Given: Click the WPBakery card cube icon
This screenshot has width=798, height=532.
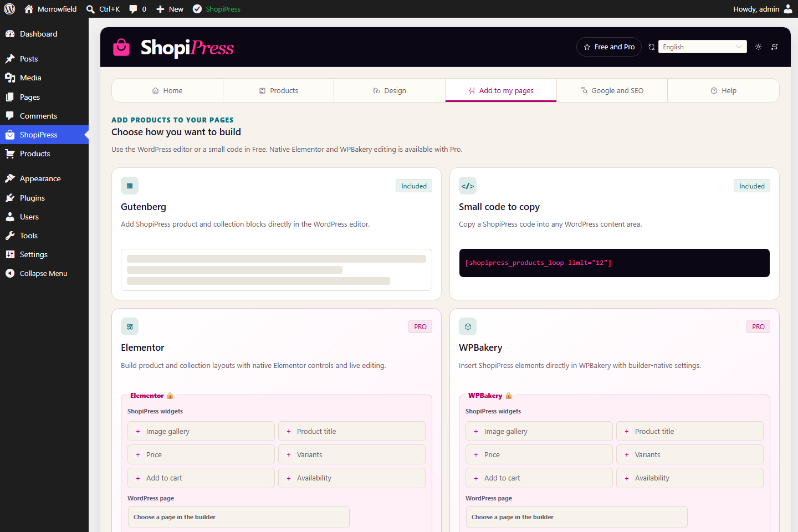Looking at the screenshot, I should [x=468, y=327].
